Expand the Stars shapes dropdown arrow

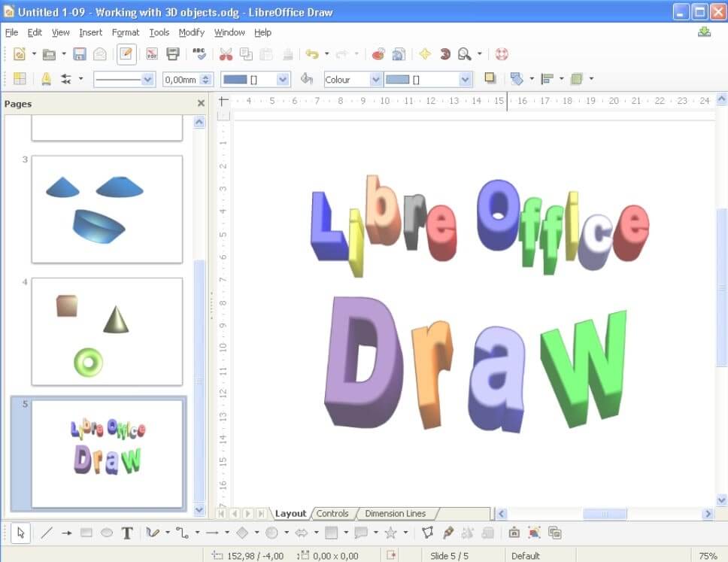pyautogui.click(x=405, y=533)
